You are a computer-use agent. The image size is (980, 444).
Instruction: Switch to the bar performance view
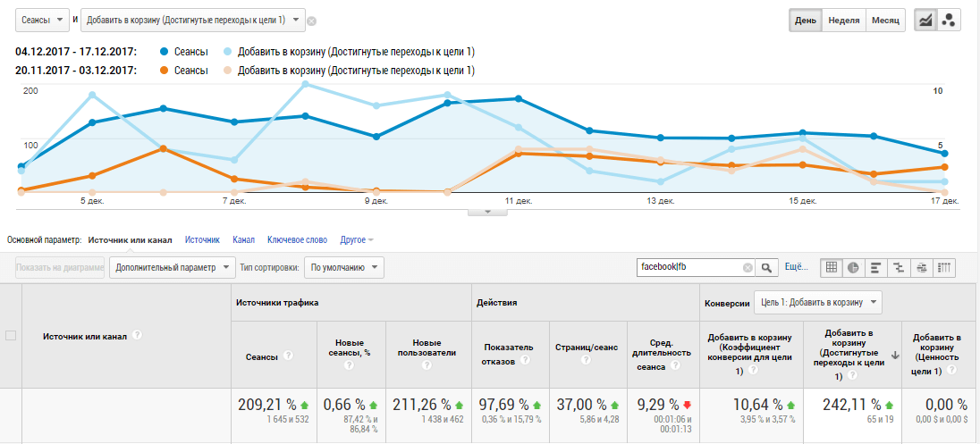tap(876, 267)
